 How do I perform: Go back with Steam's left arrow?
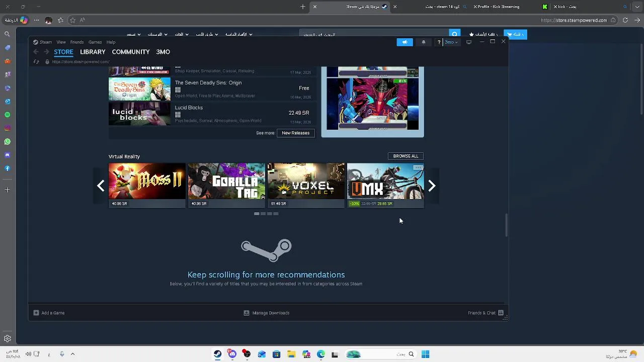tap(36, 52)
